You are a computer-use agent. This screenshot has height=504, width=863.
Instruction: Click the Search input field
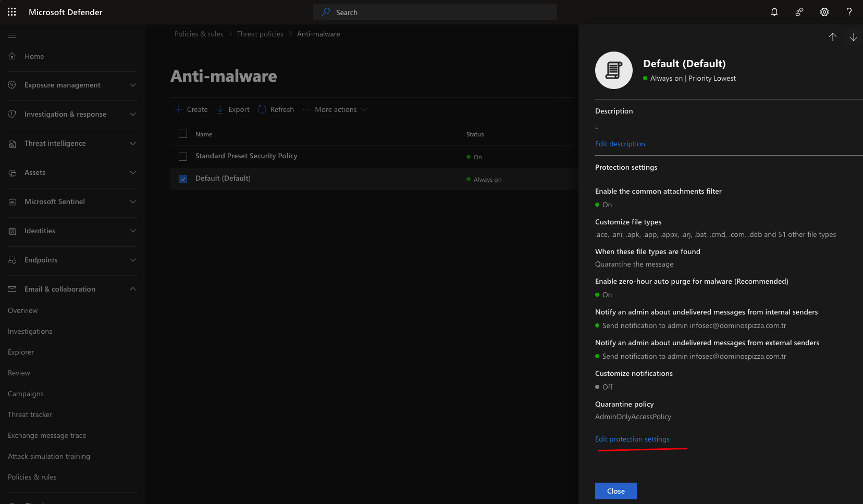tap(435, 12)
